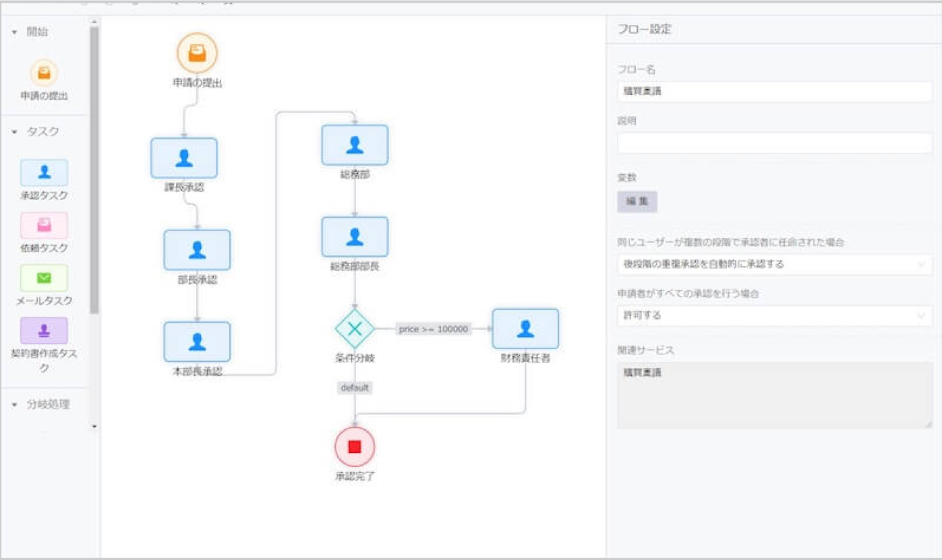Select the 条件分岐 diamond node on the canvas
Screen dimensions: 942x560
[355, 329]
